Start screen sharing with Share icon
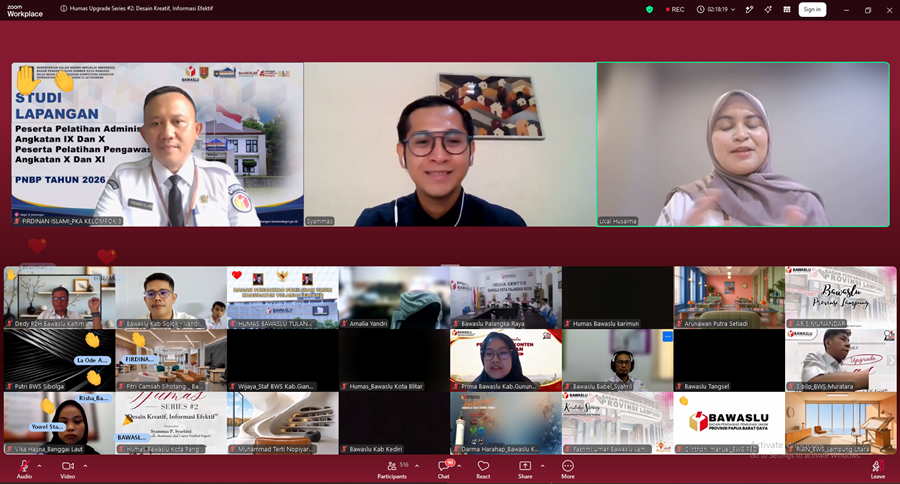 click(525, 470)
